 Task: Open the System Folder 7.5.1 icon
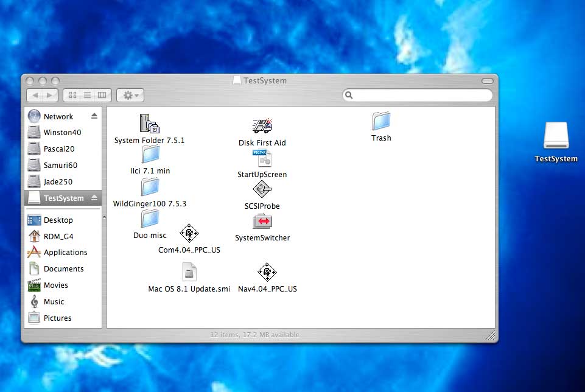[x=149, y=124]
